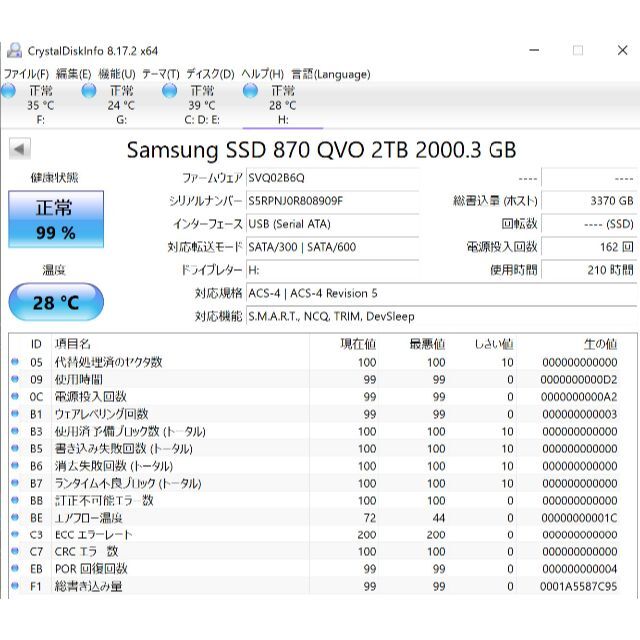Viewport: 640px width, 640px height.
Task: Select the EB POR 回復回数 row
Action: click(x=314, y=569)
